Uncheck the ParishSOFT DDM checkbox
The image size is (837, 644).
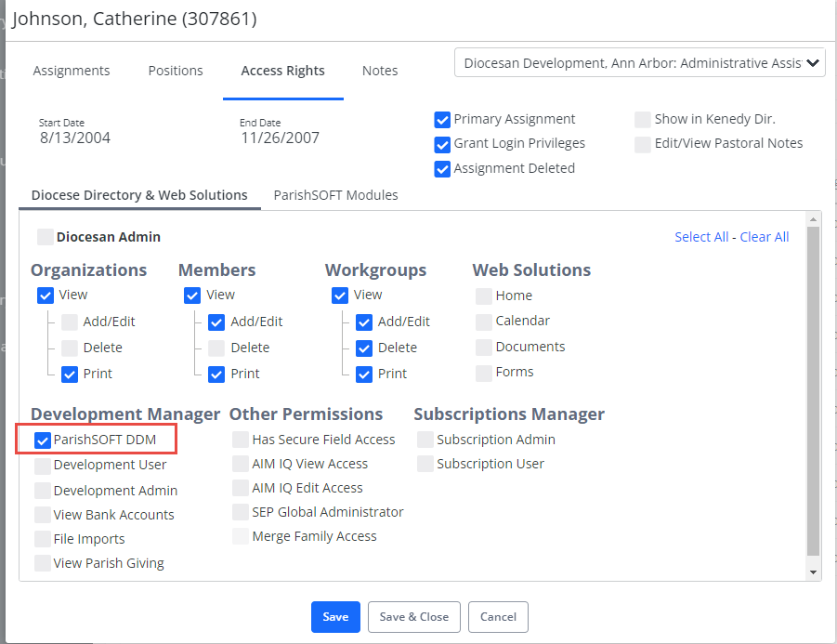coord(43,440)
